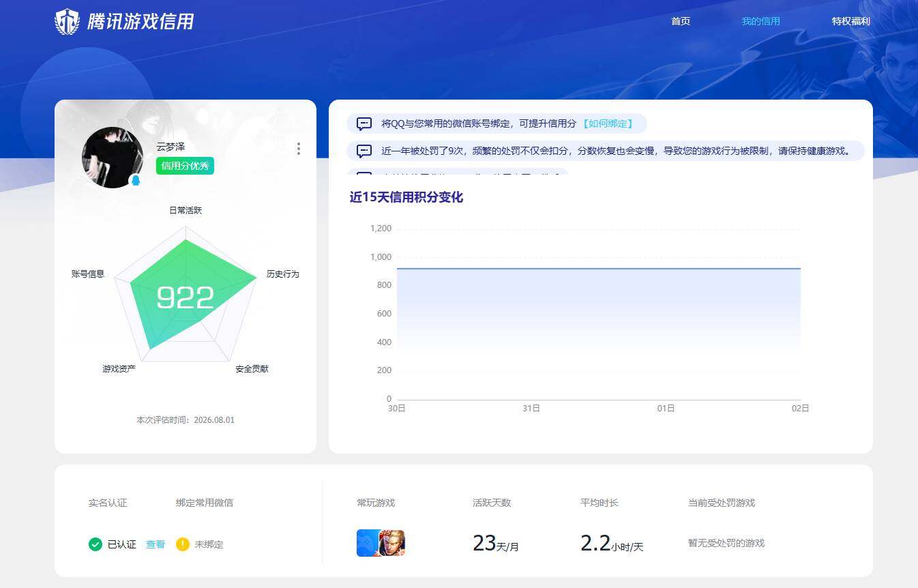Select 我的信用 navigation tab
The height and width of the screenshot is (588, 918).
click(x=761, y=21)
